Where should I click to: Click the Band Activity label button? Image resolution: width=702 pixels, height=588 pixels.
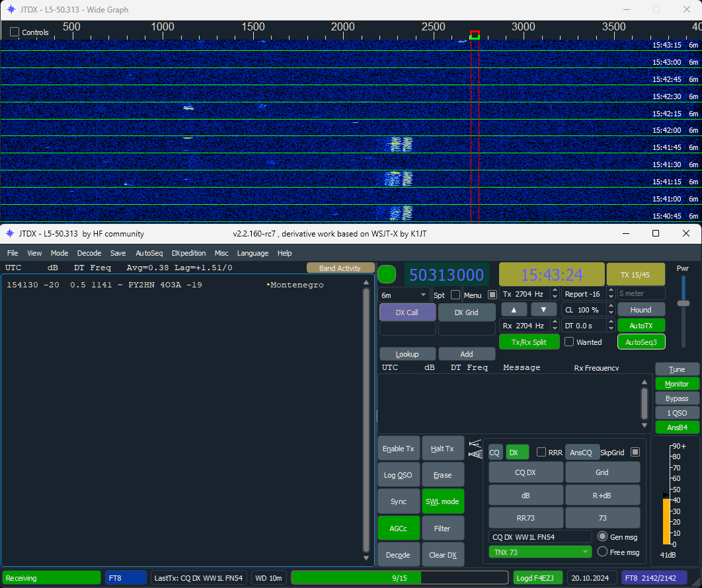click(x=340, y=268)
